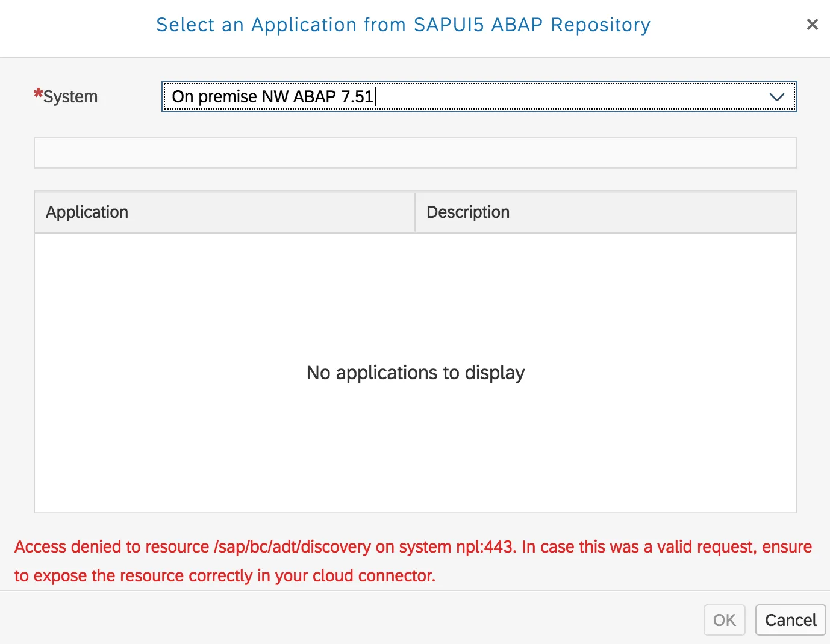Focus the empty search field above table
The width and height of the screenshot is (830, 644).
click(415, 153)
